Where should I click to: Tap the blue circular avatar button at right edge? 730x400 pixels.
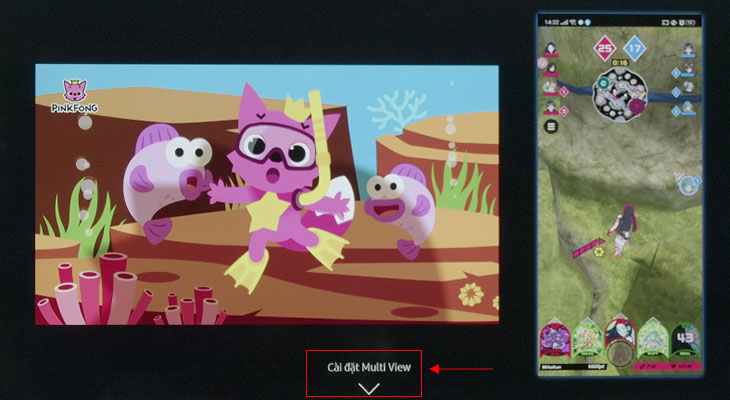(688, 184)
